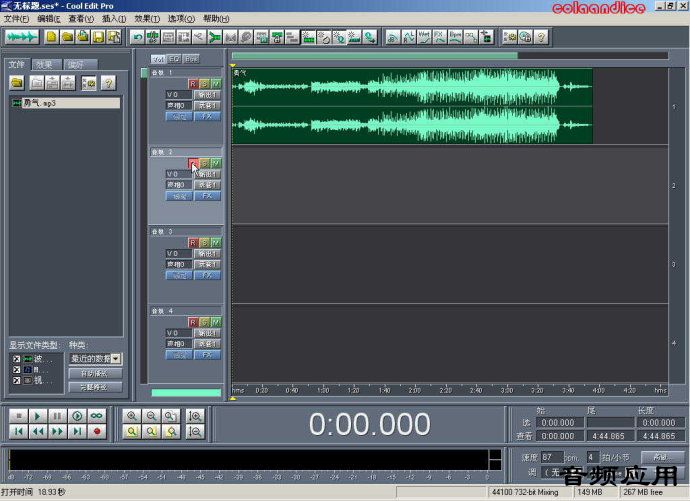
Task: Open track 1 output device selector
Action: click(x=207, y=95)
